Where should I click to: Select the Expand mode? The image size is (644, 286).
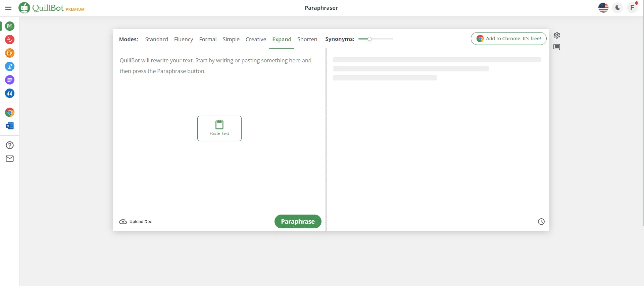click(x=282, y=39)
